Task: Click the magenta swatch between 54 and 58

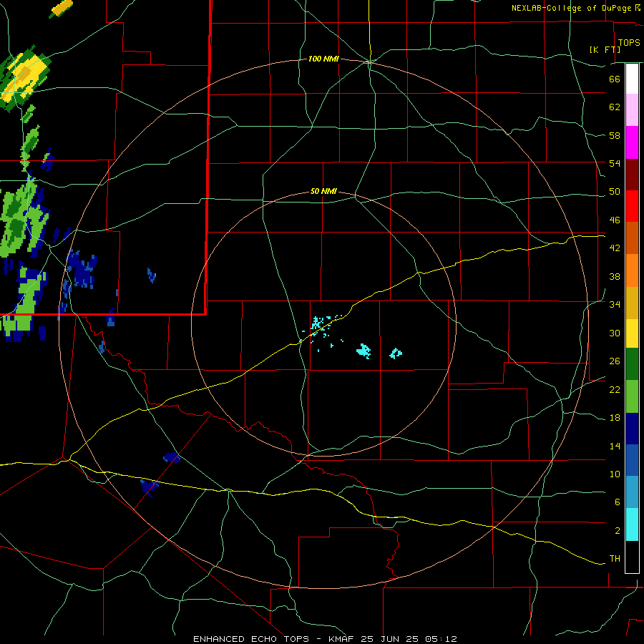Action: click(632, 142)
